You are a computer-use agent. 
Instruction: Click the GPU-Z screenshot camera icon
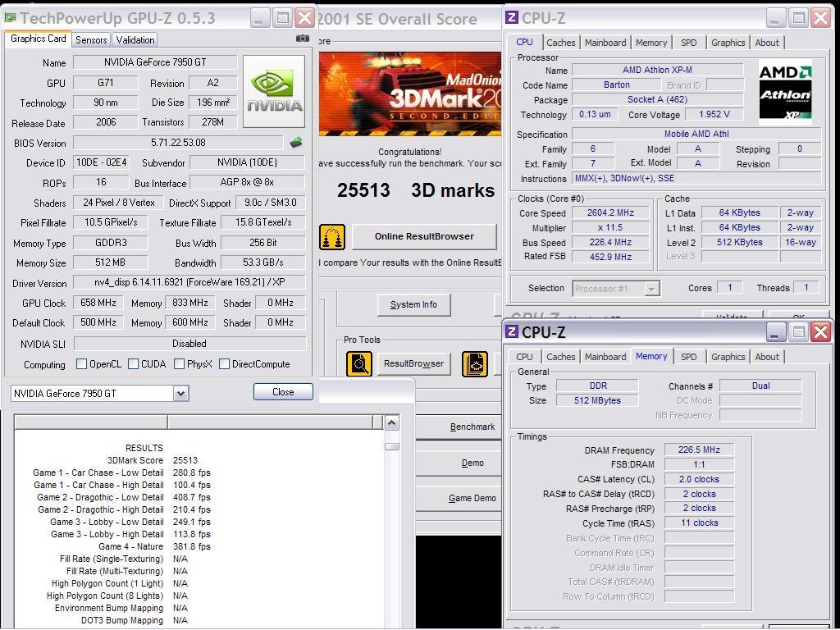303,39
